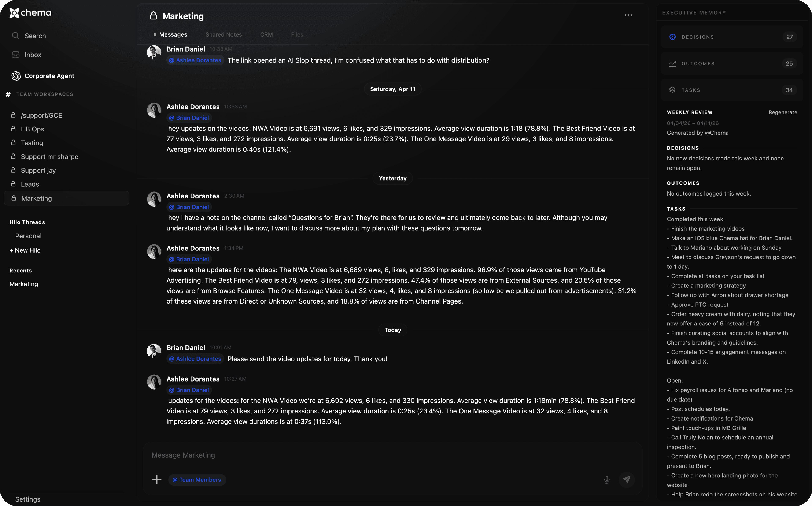Image resolution: width=812 pixels, height=506 pixels.
Task: Switch to the CRM tab
Action: (x=266, y=34)
